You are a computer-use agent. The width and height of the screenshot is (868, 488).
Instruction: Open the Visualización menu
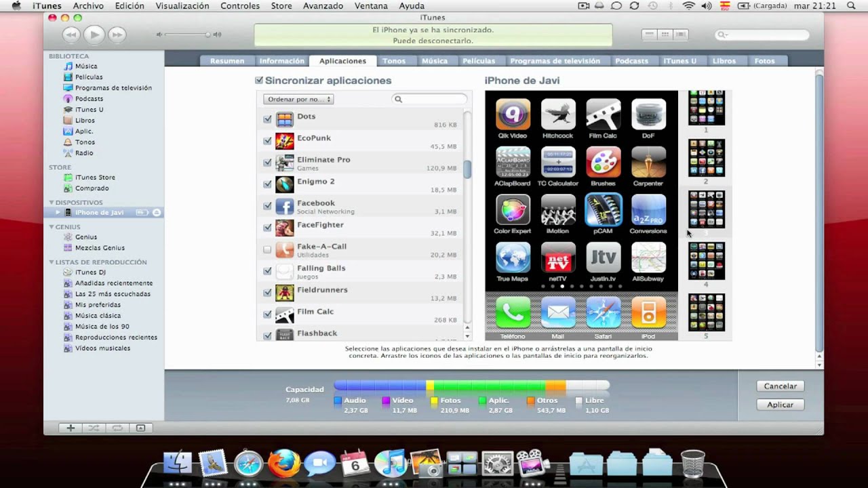182,5
